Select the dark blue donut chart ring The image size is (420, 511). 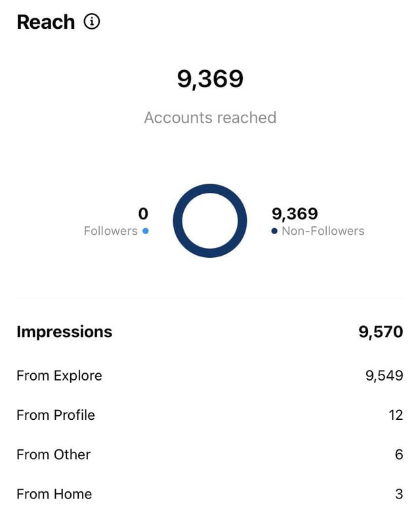pos(210,187)
